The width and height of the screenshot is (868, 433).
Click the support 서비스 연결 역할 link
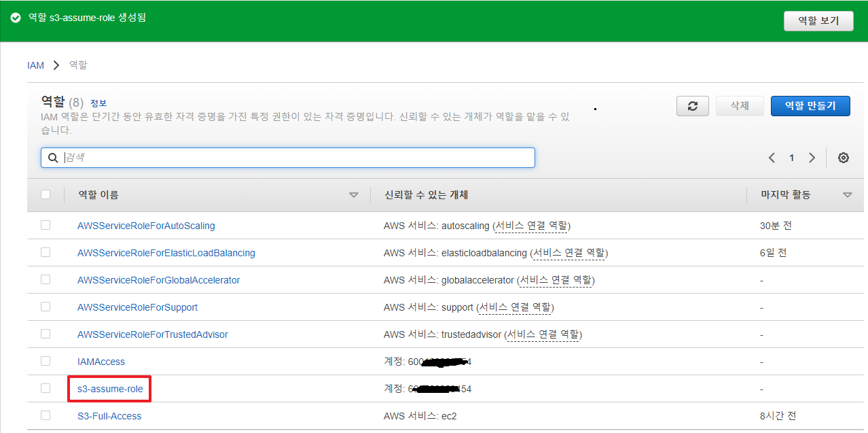515,307
